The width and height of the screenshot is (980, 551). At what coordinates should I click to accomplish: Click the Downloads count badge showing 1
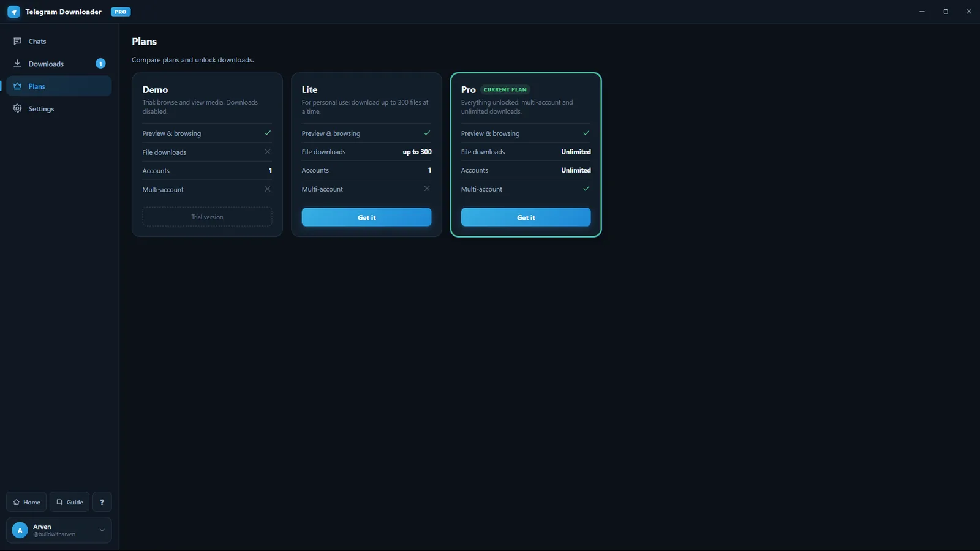tap(100, 64)
